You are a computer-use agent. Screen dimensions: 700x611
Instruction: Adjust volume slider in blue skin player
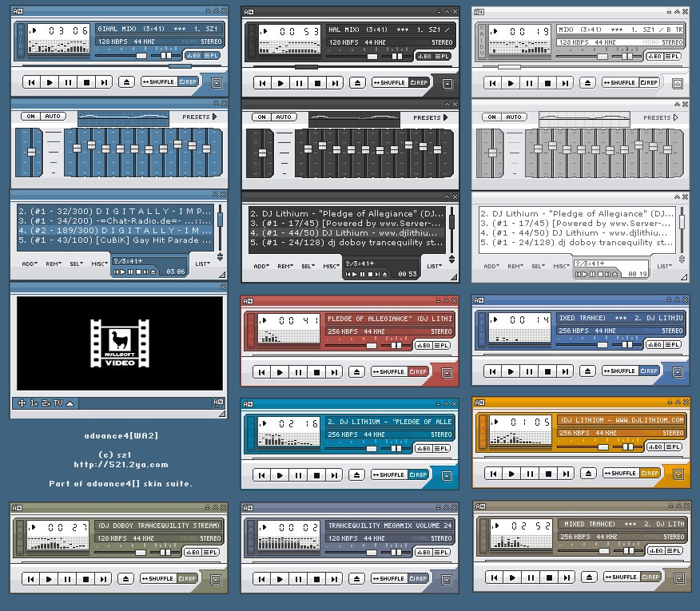(x=121, y=56)
